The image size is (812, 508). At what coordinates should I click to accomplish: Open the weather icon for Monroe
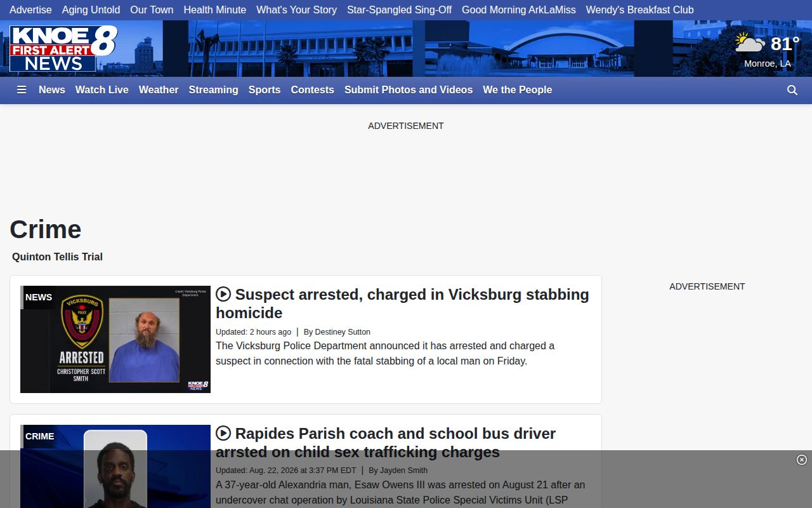pos(750,43)
